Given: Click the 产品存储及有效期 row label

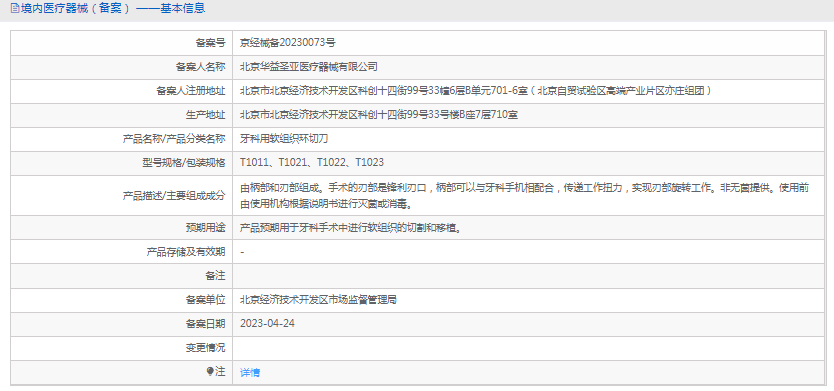Looking at the screenshot, I should (186, 252).
